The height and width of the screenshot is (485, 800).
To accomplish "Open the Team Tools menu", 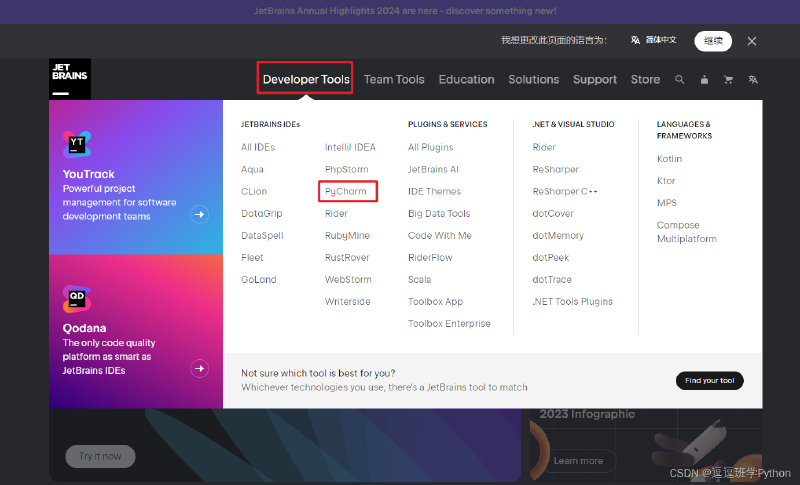I will pyautogui.click(x=394, y=80).
